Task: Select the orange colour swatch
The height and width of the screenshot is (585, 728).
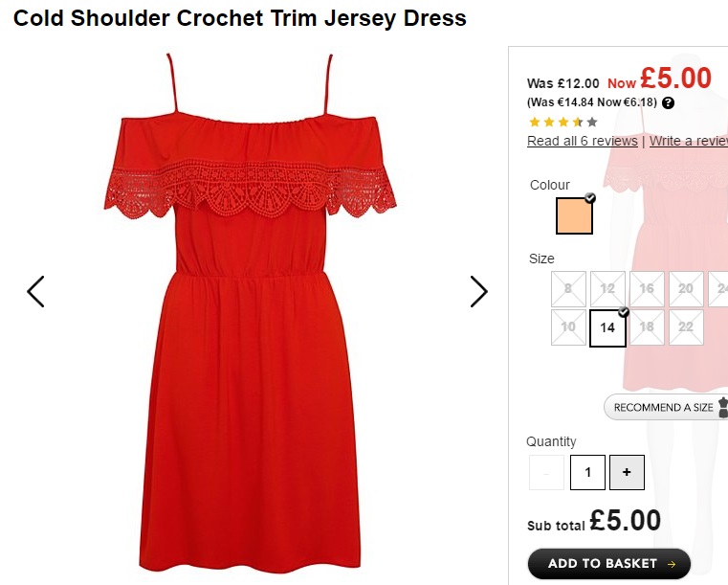Action: click(574, 215)
